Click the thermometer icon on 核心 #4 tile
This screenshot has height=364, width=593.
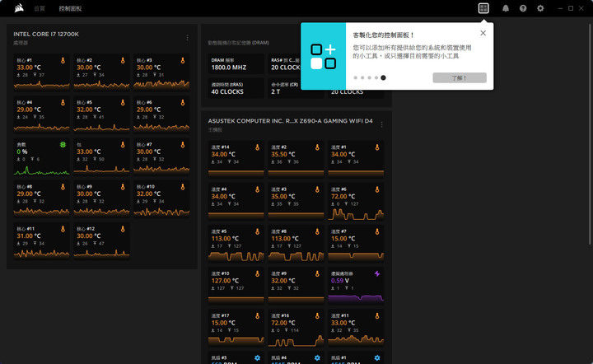coord(63,102)
